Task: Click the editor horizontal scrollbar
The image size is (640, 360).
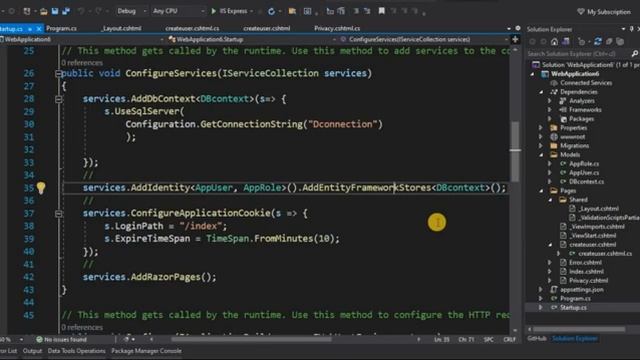Action: coord(251,340)
